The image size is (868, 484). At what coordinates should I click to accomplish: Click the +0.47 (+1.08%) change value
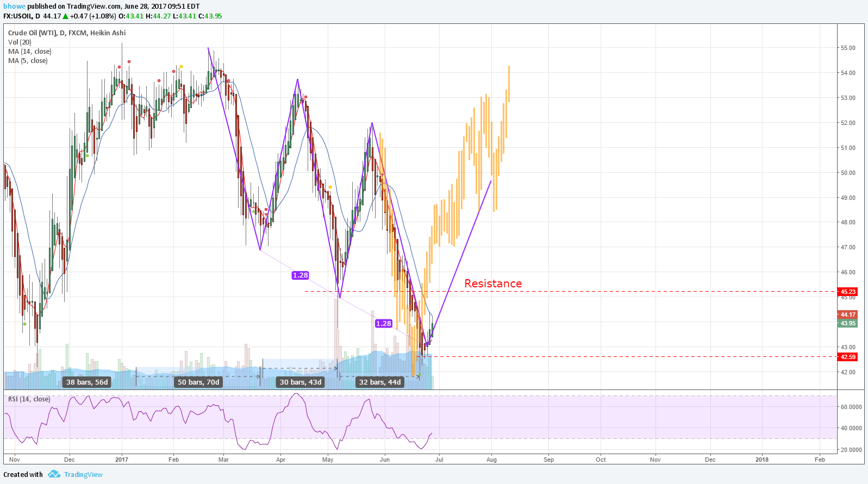coord(93,16)
